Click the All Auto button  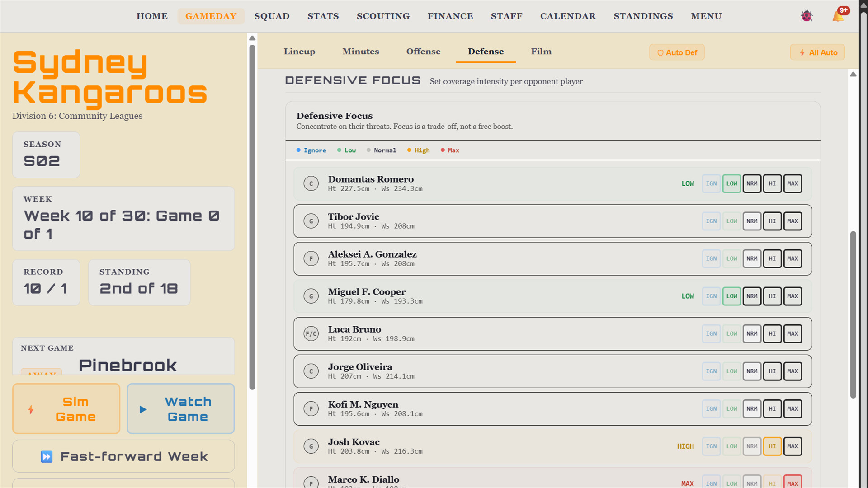point(817,52)
